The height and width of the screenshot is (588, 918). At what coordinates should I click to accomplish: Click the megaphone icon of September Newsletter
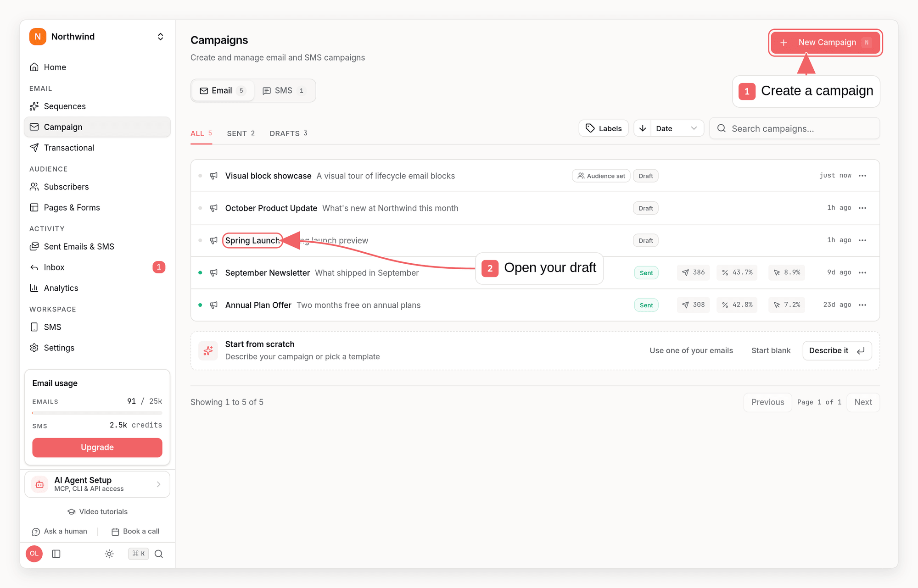pos(214,273)
